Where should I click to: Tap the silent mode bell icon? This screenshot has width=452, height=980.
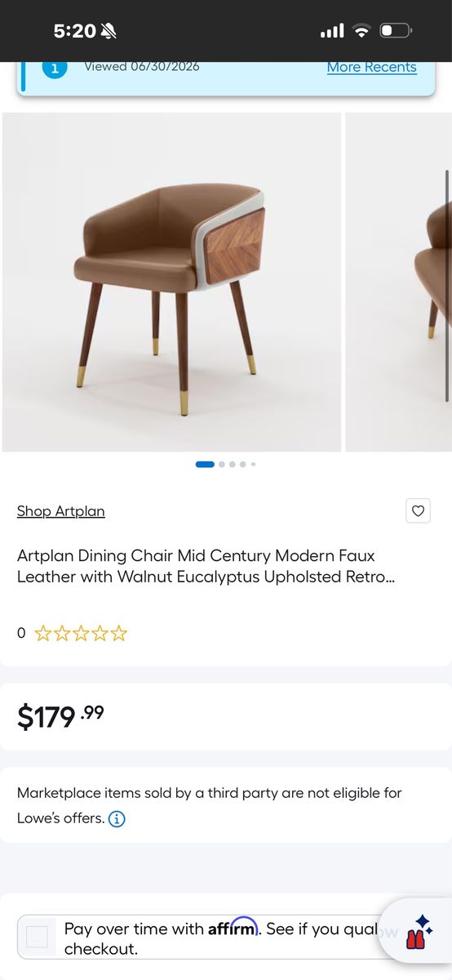pos(109,31)
